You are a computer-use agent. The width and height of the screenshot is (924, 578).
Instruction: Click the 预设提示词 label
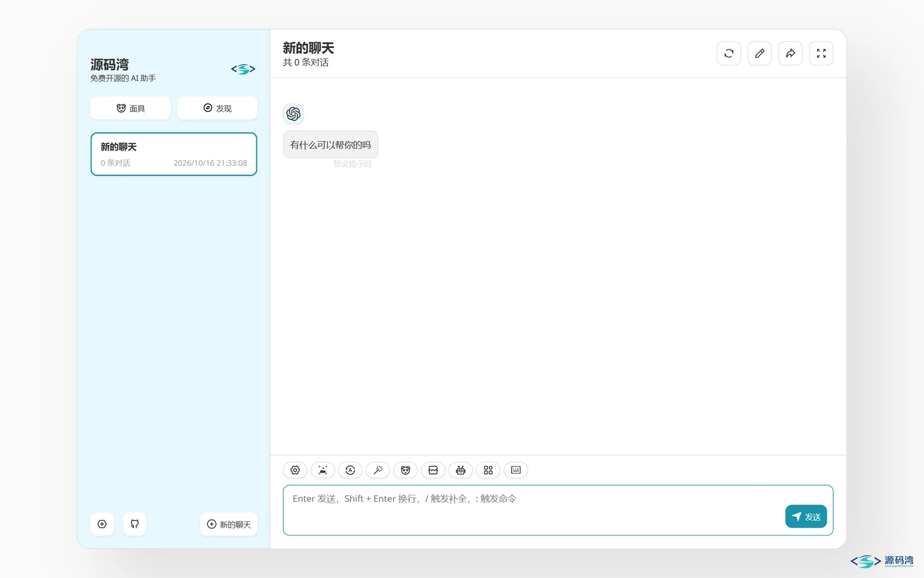(x=352, y=164)
